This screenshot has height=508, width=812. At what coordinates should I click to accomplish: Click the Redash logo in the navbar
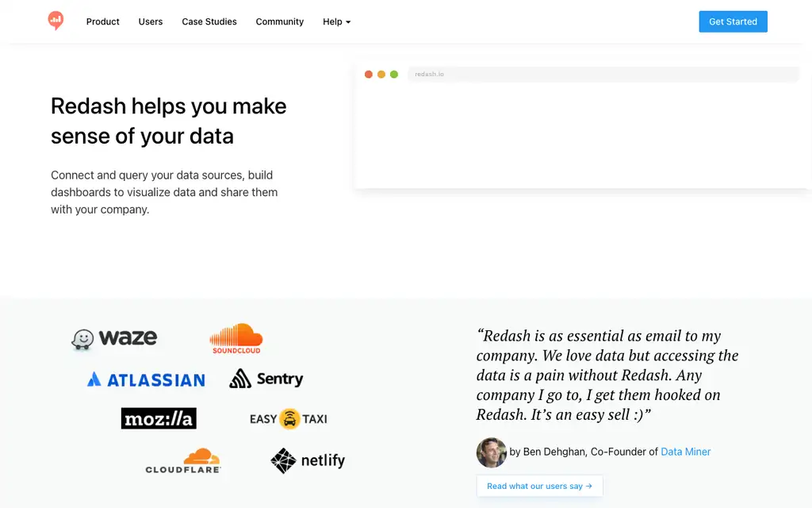[56, 21]
